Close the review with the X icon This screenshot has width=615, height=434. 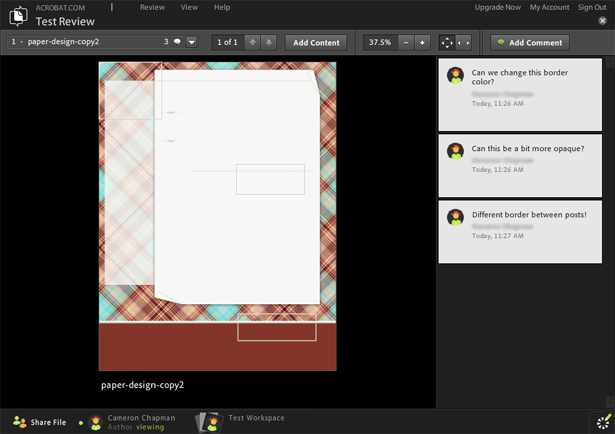tap(602, 21)
